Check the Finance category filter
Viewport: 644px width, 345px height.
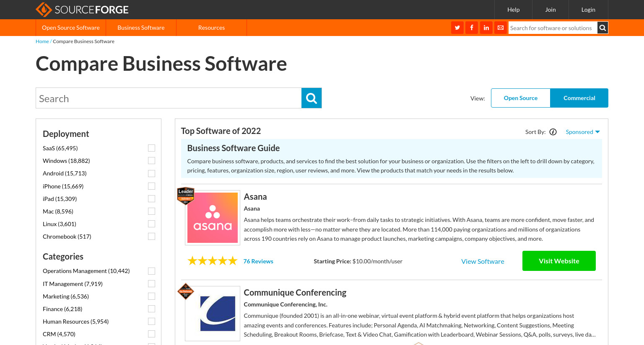(151, 309)
